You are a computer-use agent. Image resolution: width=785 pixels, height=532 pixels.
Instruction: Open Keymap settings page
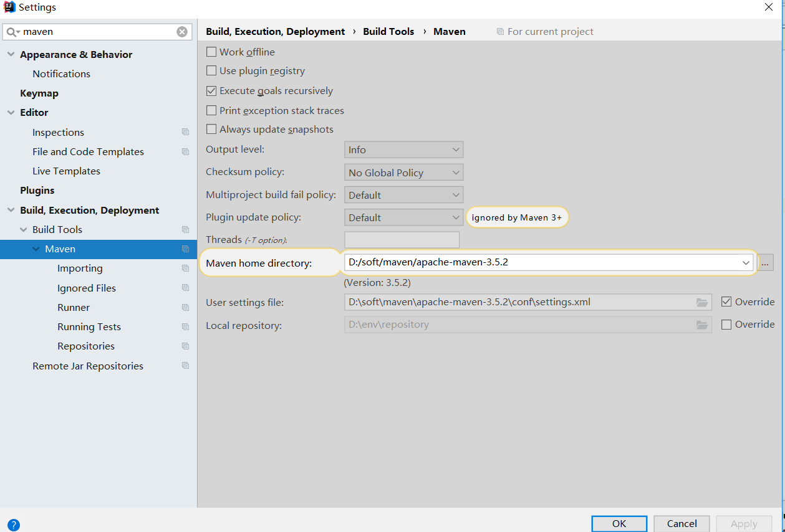(x=39, y=93)
